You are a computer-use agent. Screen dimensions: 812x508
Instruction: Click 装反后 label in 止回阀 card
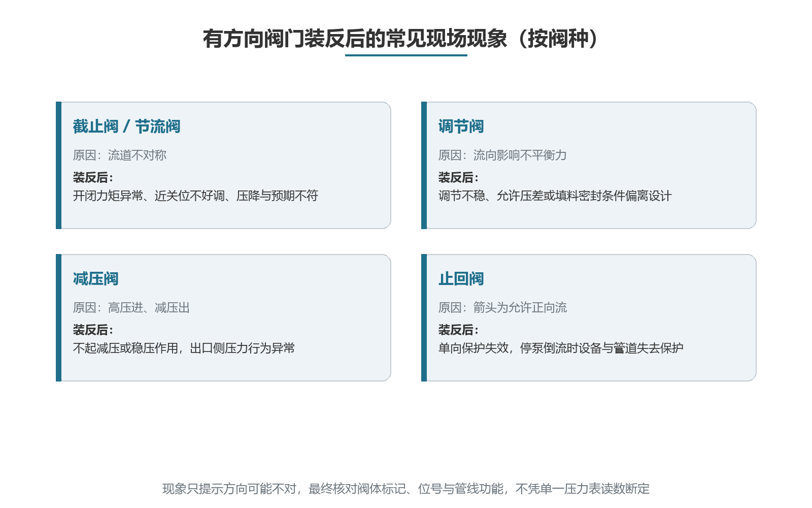pyautogui.click(x=458, y=330)
